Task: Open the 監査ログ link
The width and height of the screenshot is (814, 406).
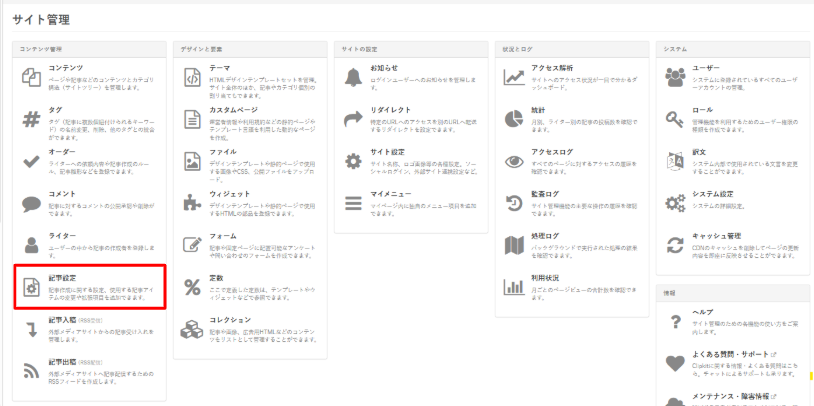Action: coord(546,194)
